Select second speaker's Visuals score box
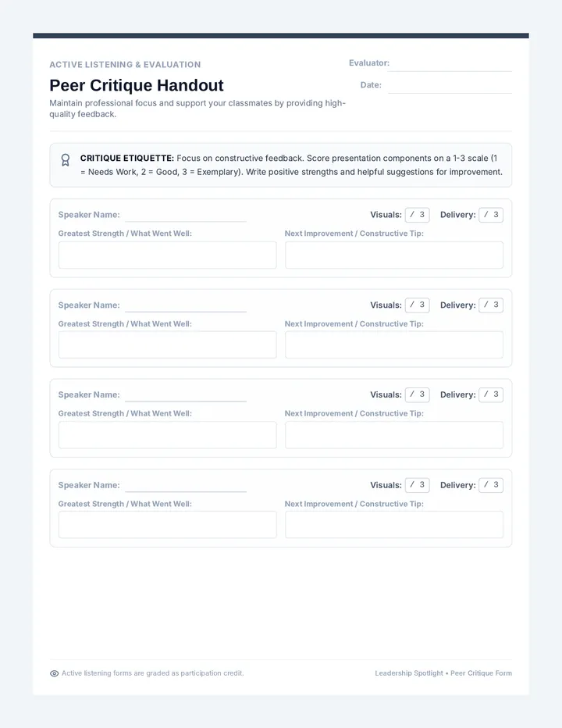 pos(418,305)
